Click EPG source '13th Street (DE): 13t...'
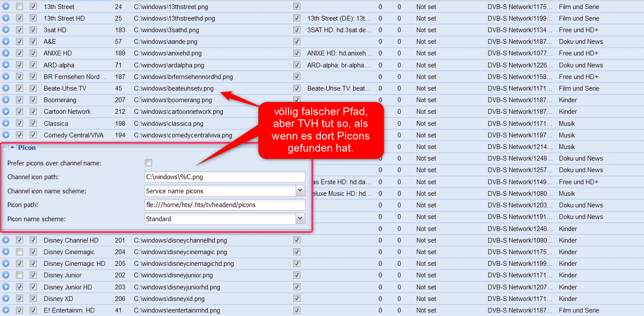Screen dimensions: 644x316 tap(339, 18)
